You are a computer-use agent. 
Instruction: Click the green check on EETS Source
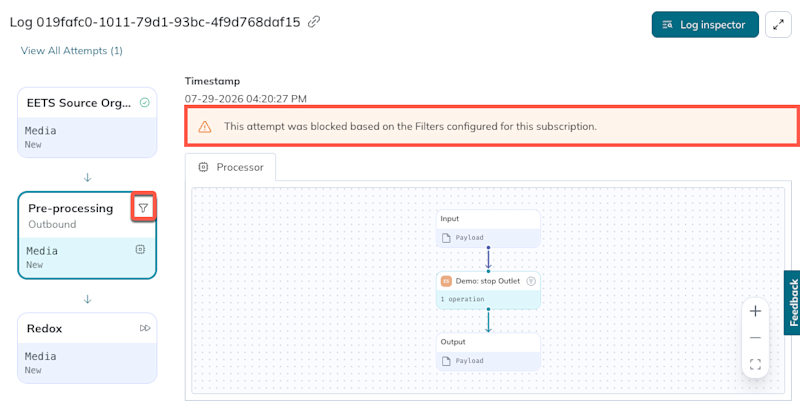click(x=144, y=103)
